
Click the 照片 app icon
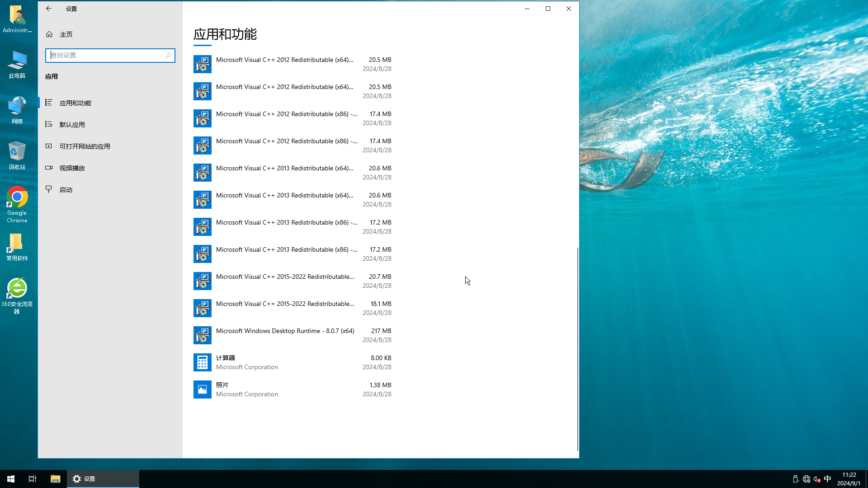click(203, 389)
